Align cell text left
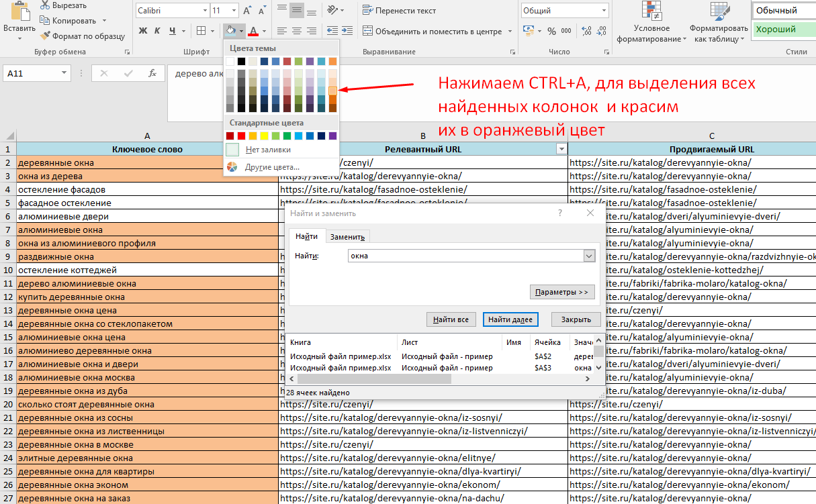This screenshot has height=504, width=816. [x=282, y=31]
